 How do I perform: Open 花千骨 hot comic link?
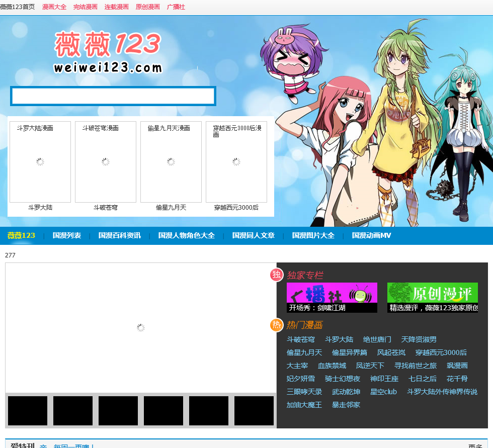pyautogui.click(x=457, y=379)
